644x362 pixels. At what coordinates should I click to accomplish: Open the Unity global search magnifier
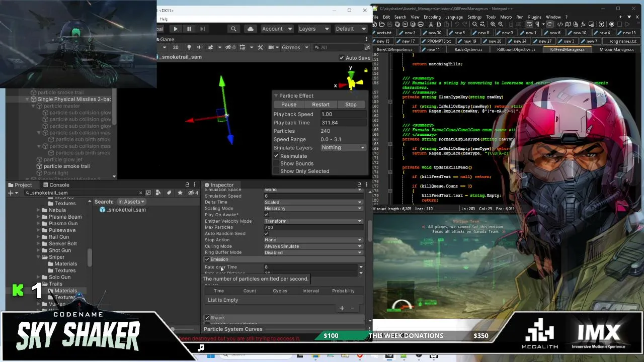pyautogui.click(x=233, y=29)
